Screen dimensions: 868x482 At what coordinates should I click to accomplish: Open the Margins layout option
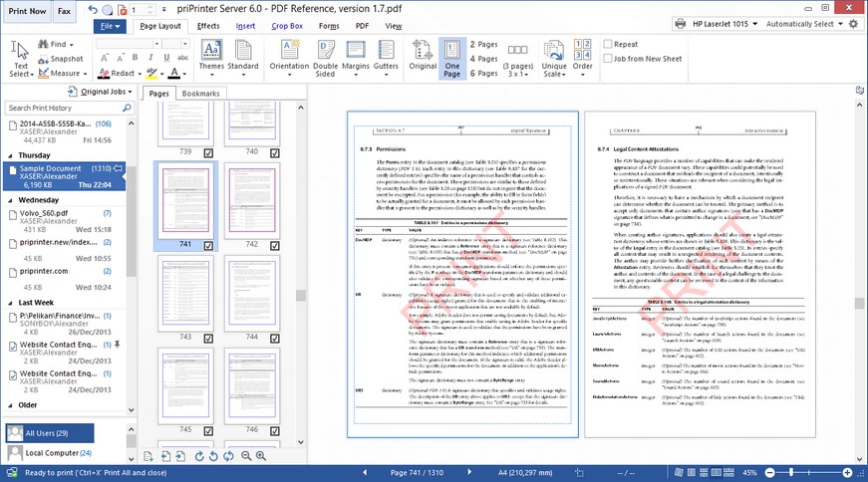[x=356, y=58]
